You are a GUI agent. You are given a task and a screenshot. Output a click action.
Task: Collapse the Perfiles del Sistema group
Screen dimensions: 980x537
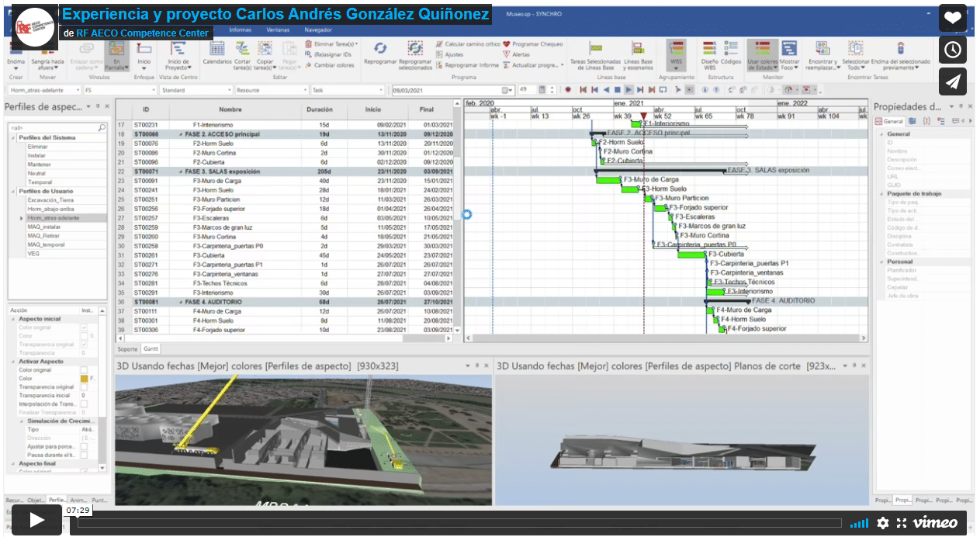coord(12,137)
